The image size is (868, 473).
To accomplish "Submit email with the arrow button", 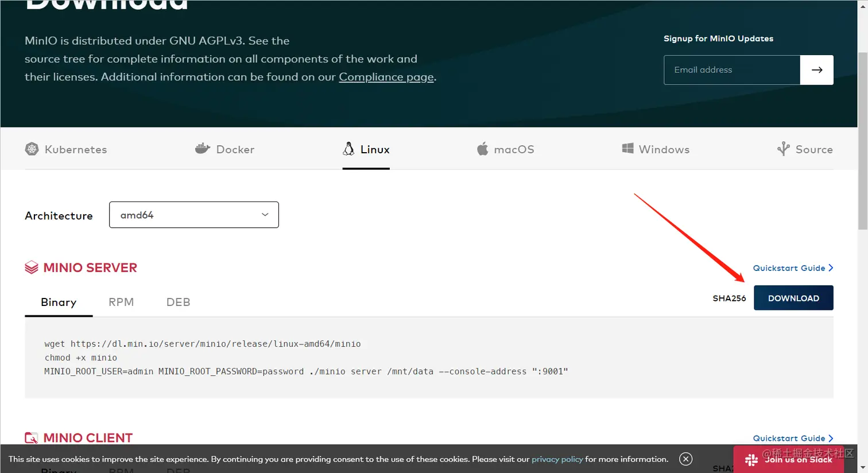I will tap(816, 70).
